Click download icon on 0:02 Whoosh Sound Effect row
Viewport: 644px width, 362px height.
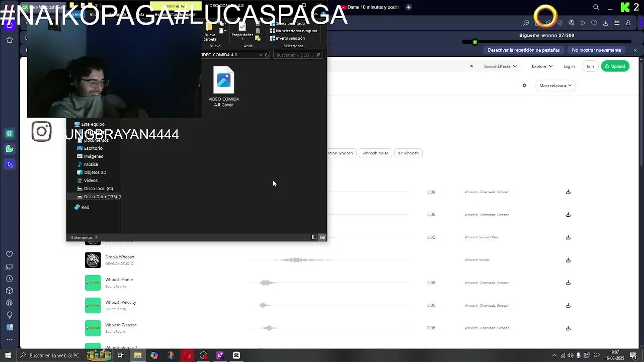pyautogui.click(x=568, y=237)
